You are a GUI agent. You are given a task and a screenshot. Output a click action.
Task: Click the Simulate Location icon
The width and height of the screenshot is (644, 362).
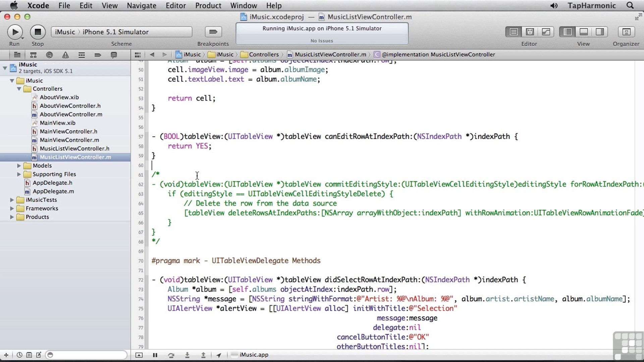[x=219, y=355]
